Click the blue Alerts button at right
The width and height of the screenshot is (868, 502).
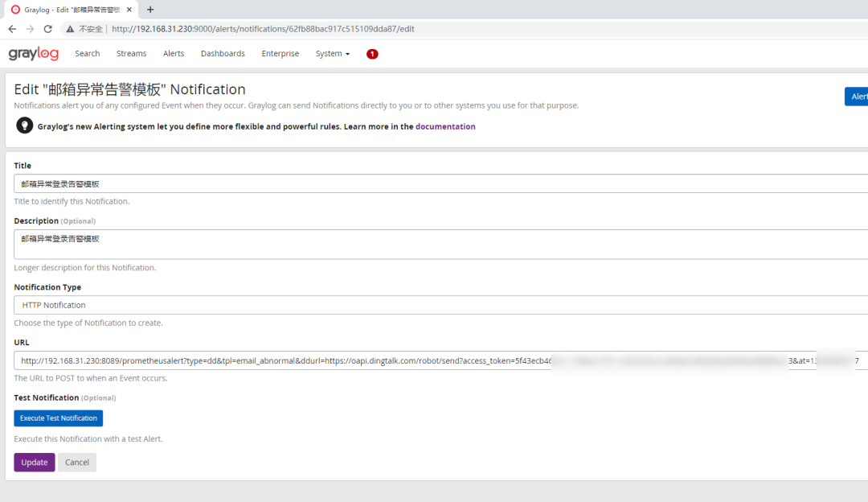[x=857, y=97]
